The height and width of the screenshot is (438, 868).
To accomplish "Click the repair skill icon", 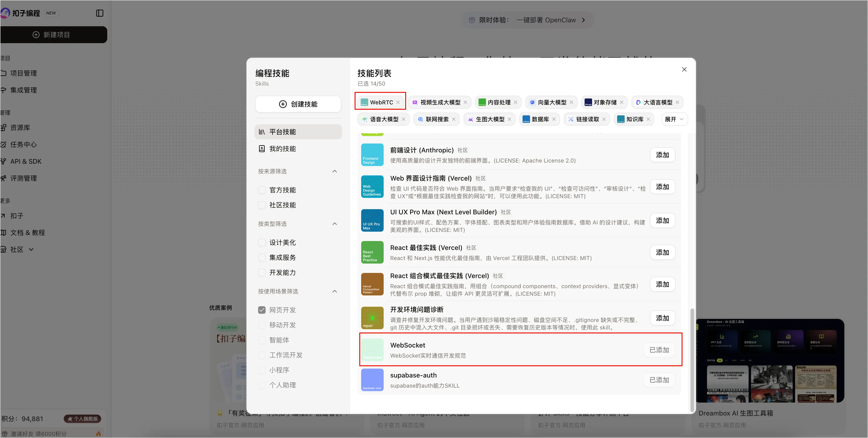I will [x=372, y=318].
